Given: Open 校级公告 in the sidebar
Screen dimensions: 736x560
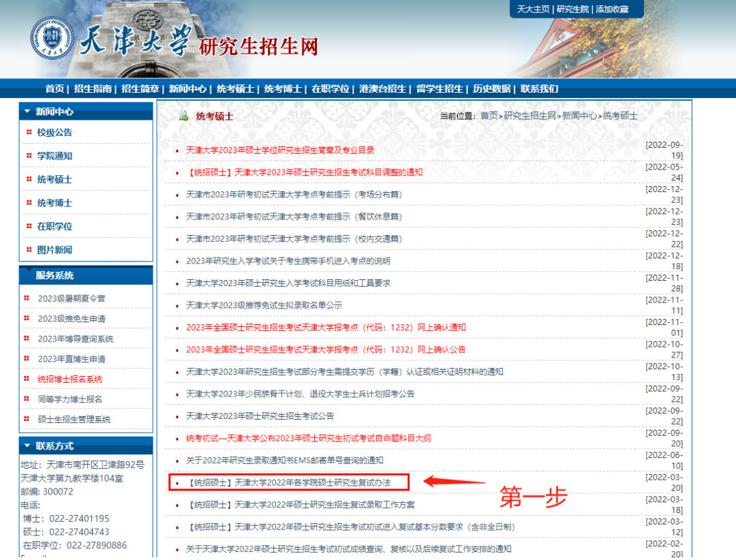Looking at the screenshot, I should click(x=55, y=133).
